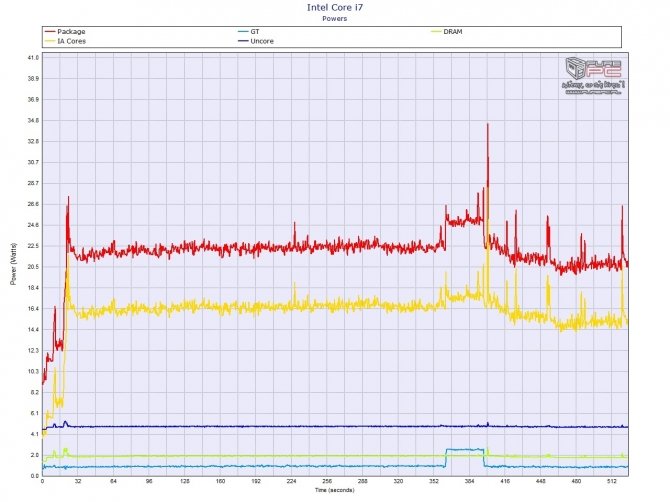
Task: Click the Uncore legend label
Action: coord(262,41)
